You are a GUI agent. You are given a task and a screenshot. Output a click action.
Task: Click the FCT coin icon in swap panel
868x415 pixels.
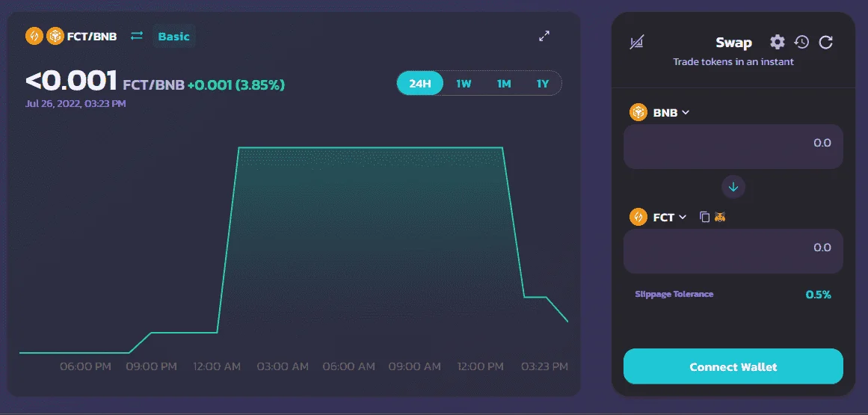638,217
